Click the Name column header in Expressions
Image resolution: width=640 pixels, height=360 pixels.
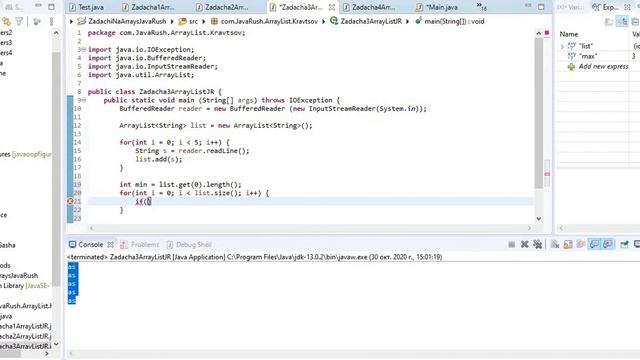(x=569, y=34)
